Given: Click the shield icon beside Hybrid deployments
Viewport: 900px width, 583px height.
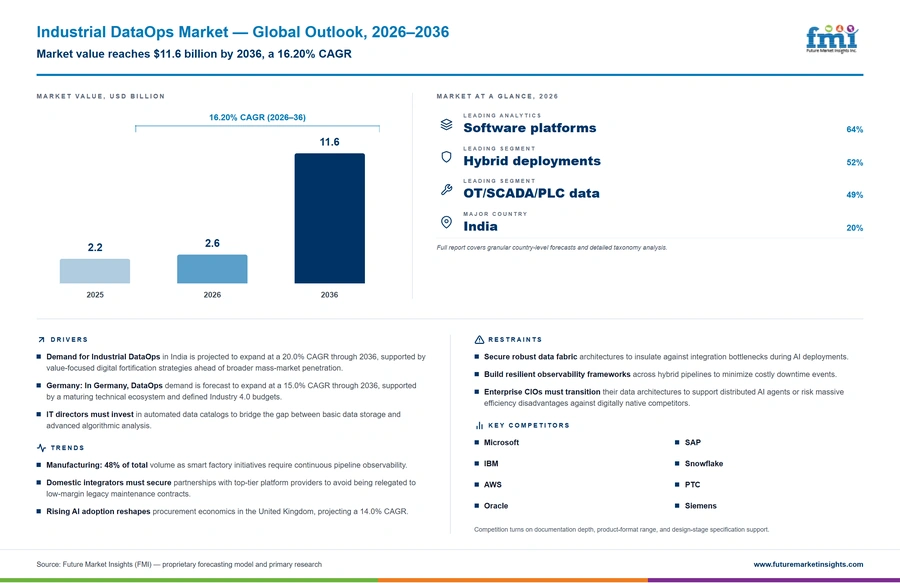Looking at the screenshot, I should 447,157.
